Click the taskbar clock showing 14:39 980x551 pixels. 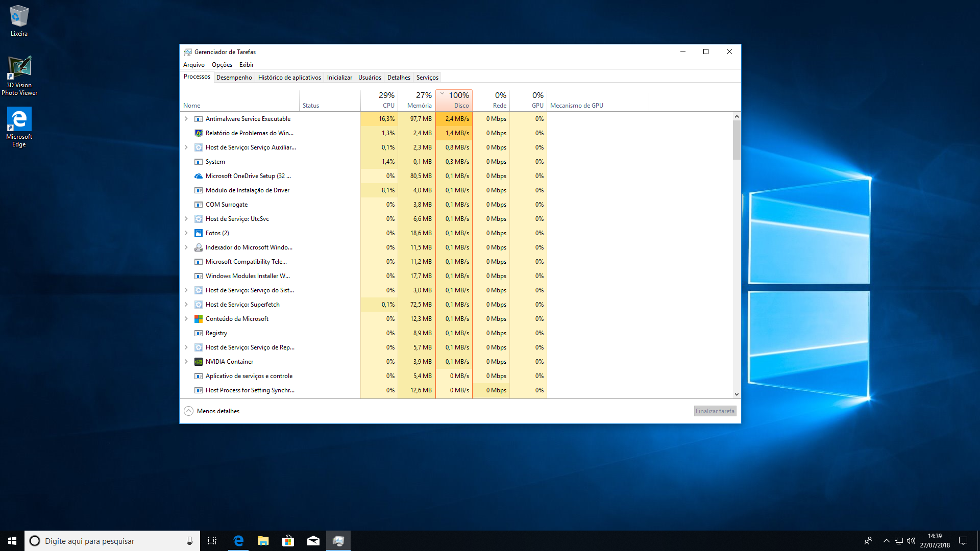[935, 541]
